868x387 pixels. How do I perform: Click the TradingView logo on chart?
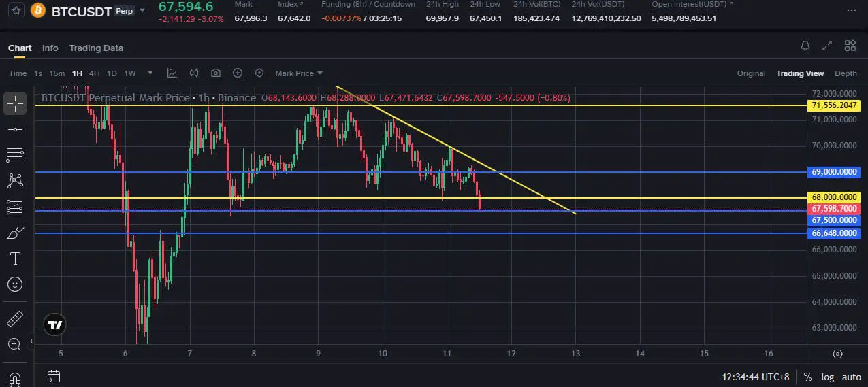click(x=55, y=324)
